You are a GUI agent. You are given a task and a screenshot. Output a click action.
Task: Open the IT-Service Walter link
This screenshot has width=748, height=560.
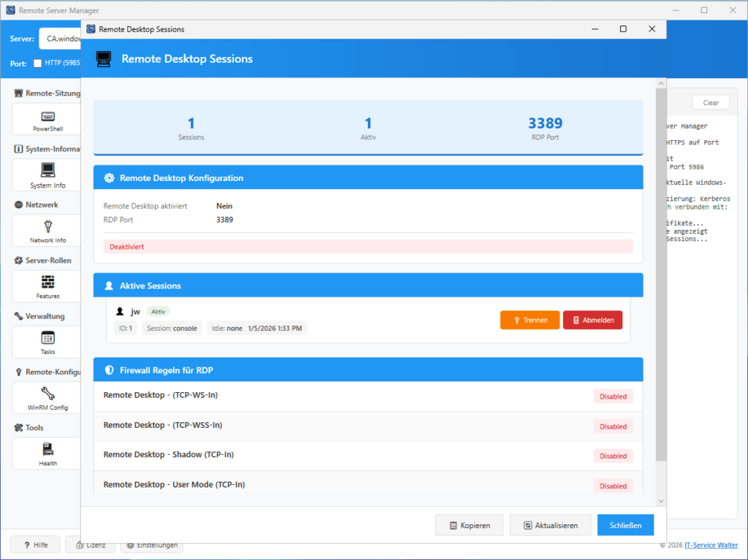[x=711, y=545]
